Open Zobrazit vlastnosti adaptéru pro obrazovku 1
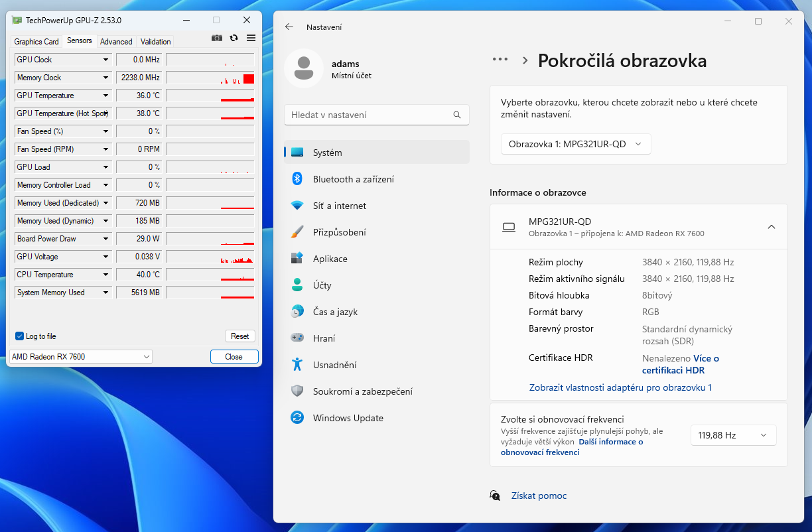Viewport: 812px width, 532px height. (x=620, y=387)
